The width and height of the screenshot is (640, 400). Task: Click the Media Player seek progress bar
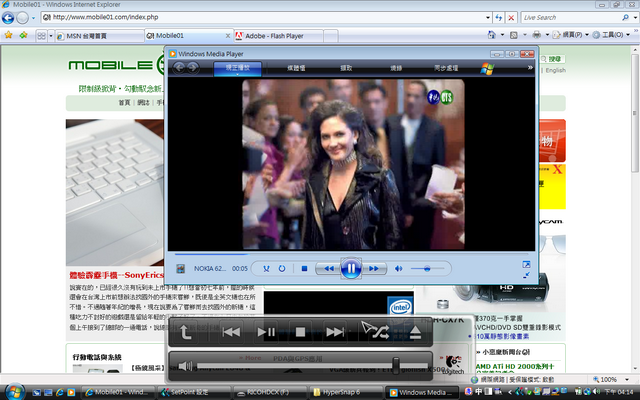(x=351, y=254)
